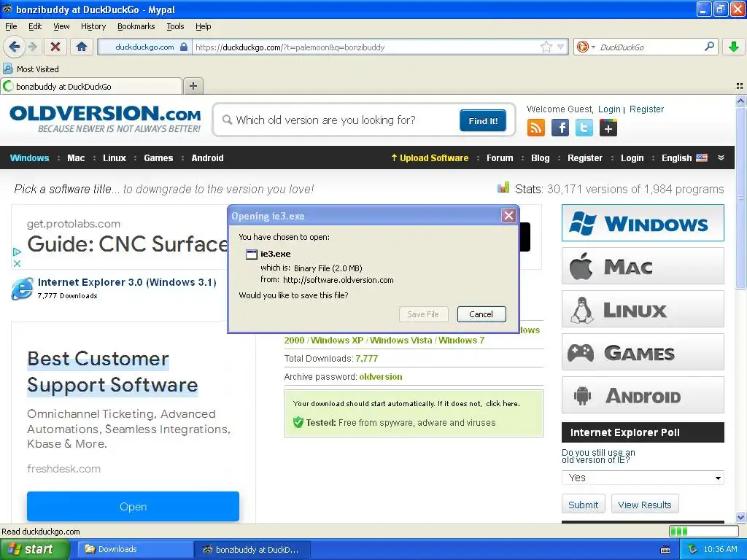Click the forward navigation arrow

tap(32, 47)
